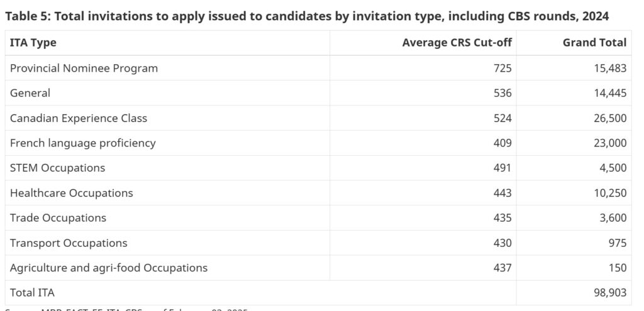Click the Grand Total column header

pyautogui.click(x=595, y=43)
